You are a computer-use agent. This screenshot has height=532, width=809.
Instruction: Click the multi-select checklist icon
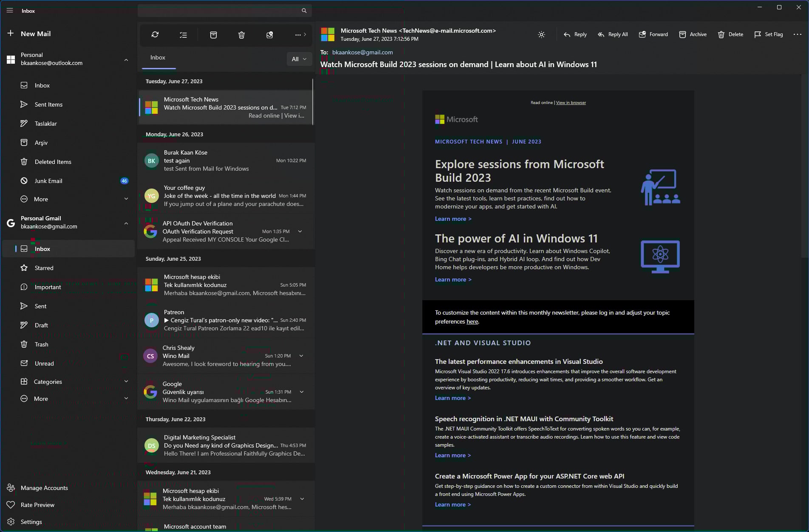(x=183, y=35)
